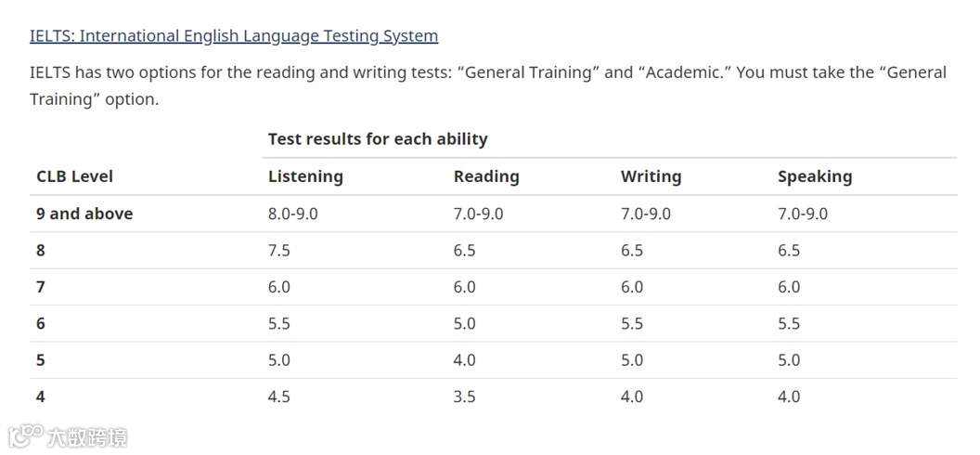Click the CLB level 7 row label

[x=41, y=287]
